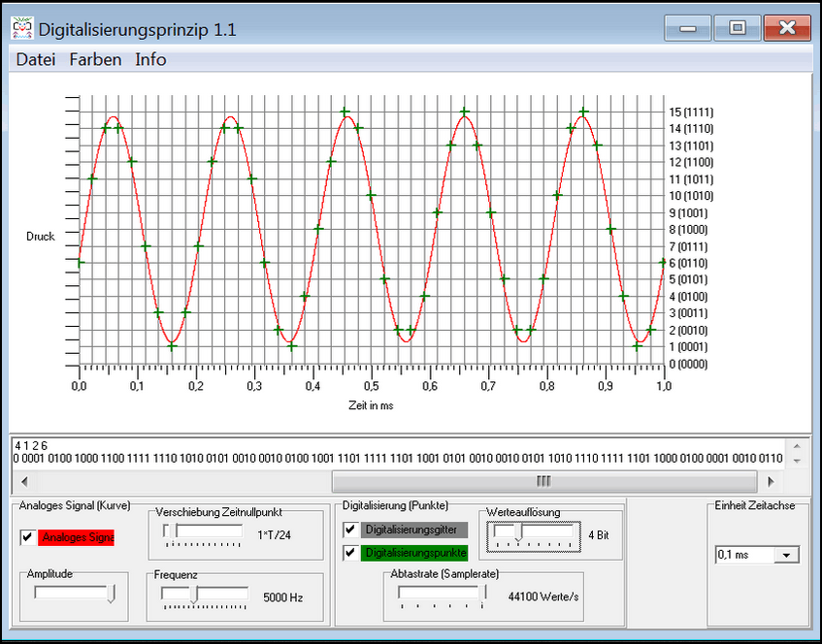Disable the Digitalisierungspunkte checkbox
The height and width of the screenshot is (644, 822).
click(350, 553)
